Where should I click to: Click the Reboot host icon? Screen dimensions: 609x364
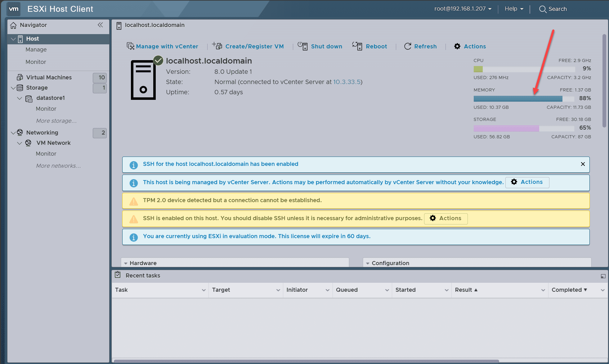pos(357,46)
